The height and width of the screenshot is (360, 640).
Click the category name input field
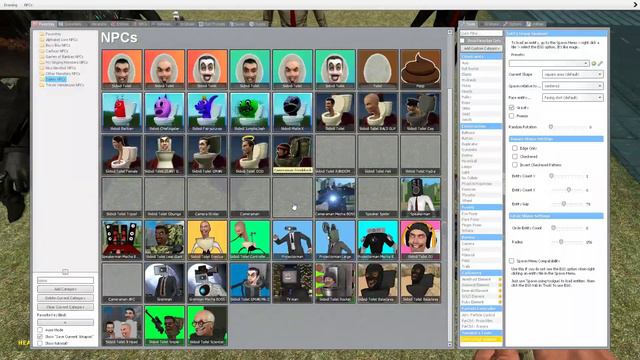[x=65, y=280]
